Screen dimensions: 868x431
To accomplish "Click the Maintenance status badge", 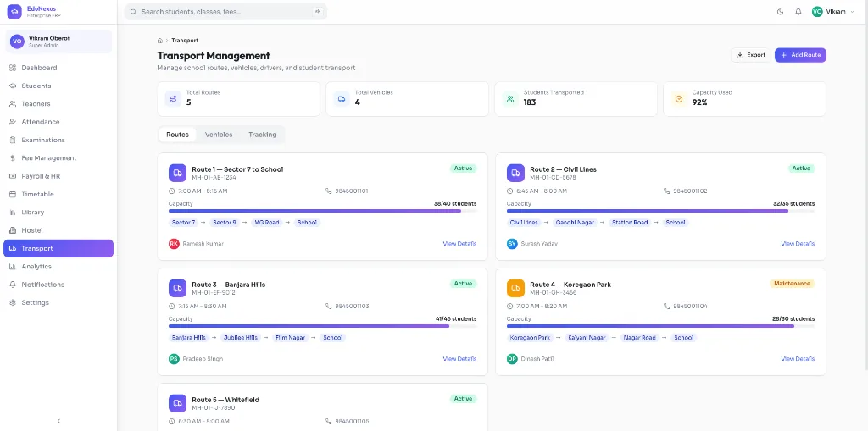I will coord(793,284).
